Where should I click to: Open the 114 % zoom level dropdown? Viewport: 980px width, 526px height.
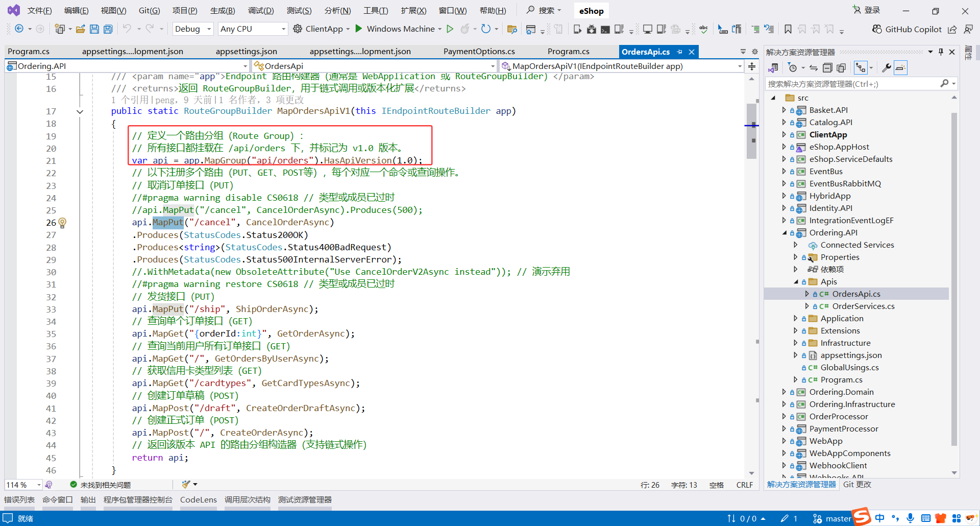click(23, 485)
